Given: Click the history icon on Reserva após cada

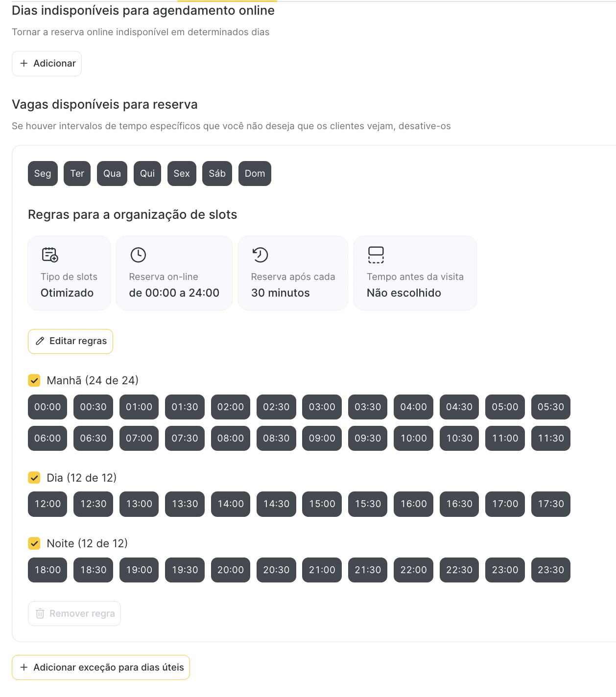Looking at the screenshot, I should (260, 255).
